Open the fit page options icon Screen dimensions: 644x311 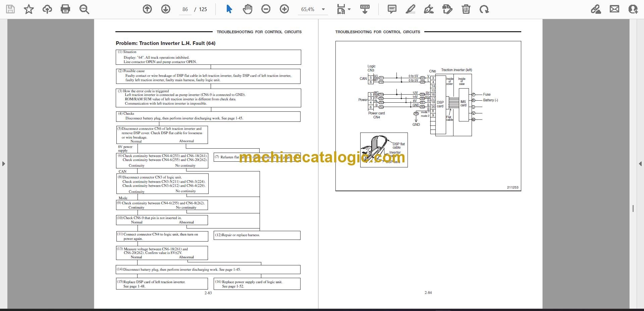coord(341,9)
